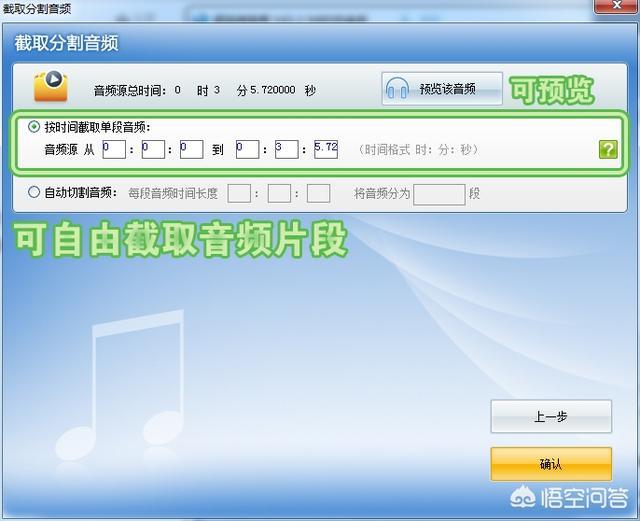Screen dimensions: 640x521
Task: Click the 每段音频时间长度 label
Action: tap(173, 193)
